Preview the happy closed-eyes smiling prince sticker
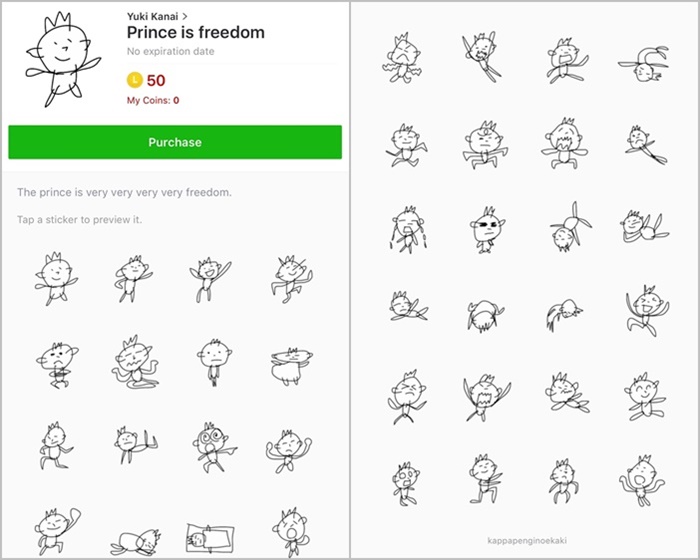Screen dimensions: 700x560 pyautogui.click(x=645, y=397)
